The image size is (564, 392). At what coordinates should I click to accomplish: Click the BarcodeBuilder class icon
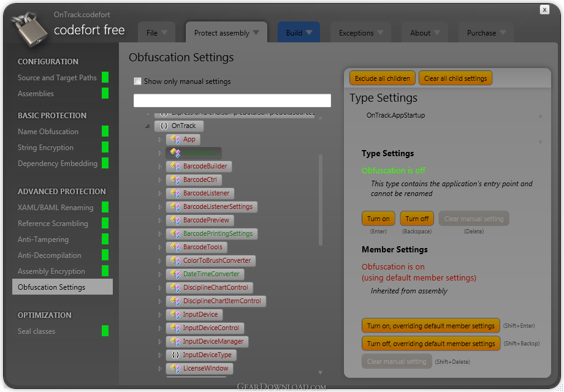pos(175,167)
